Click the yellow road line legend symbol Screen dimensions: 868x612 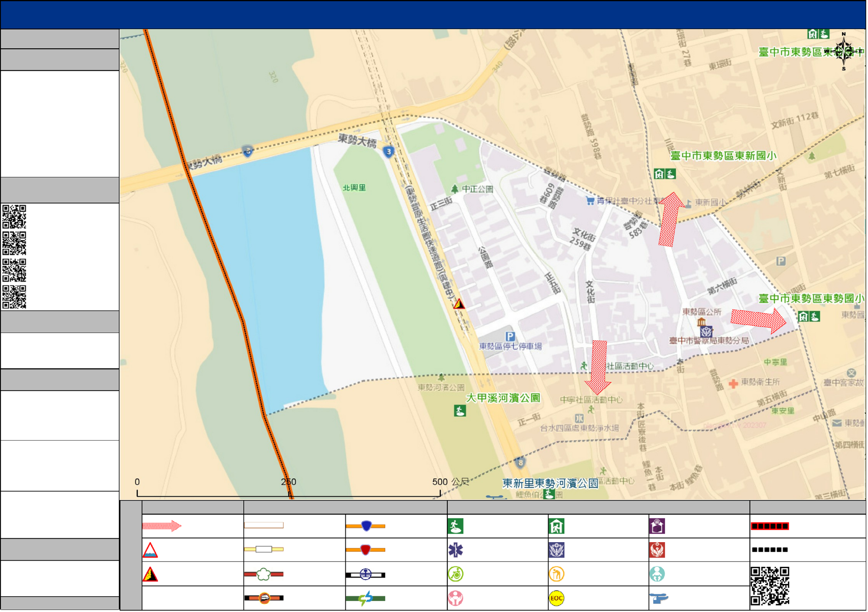(x=264, y=550)
